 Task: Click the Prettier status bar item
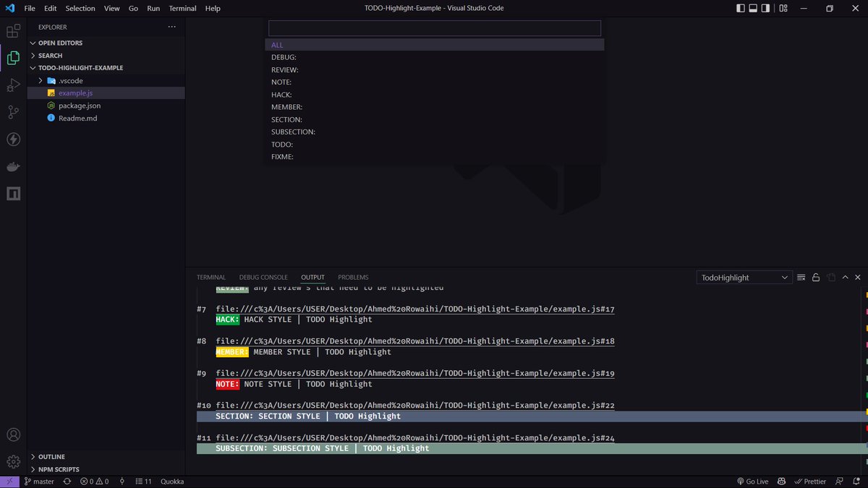(x=809, y=481)
